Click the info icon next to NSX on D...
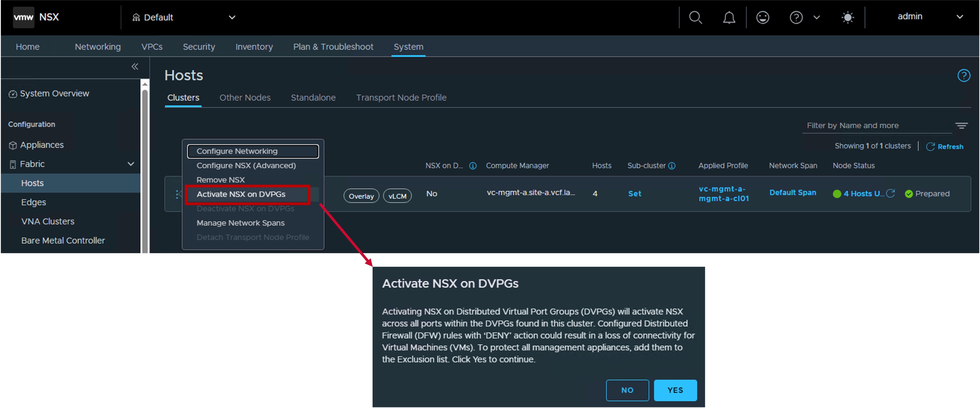The image size is (980, 408). coord(473,166)
